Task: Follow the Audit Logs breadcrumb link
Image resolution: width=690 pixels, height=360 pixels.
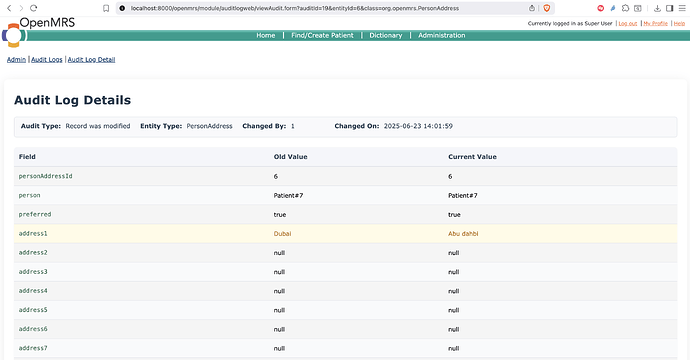Action: coord(47,59)
